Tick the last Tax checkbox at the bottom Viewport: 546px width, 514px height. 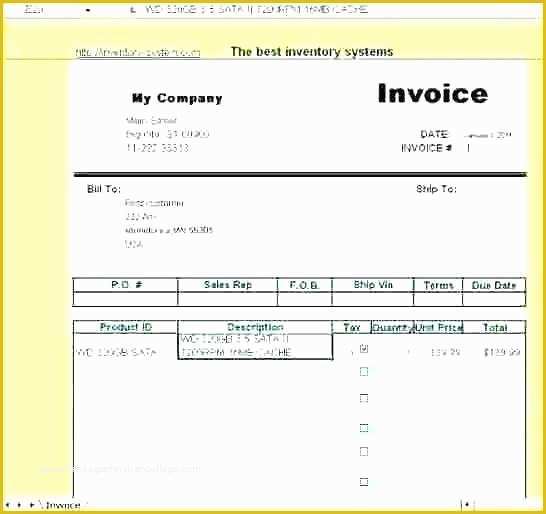tap(364, 482)
